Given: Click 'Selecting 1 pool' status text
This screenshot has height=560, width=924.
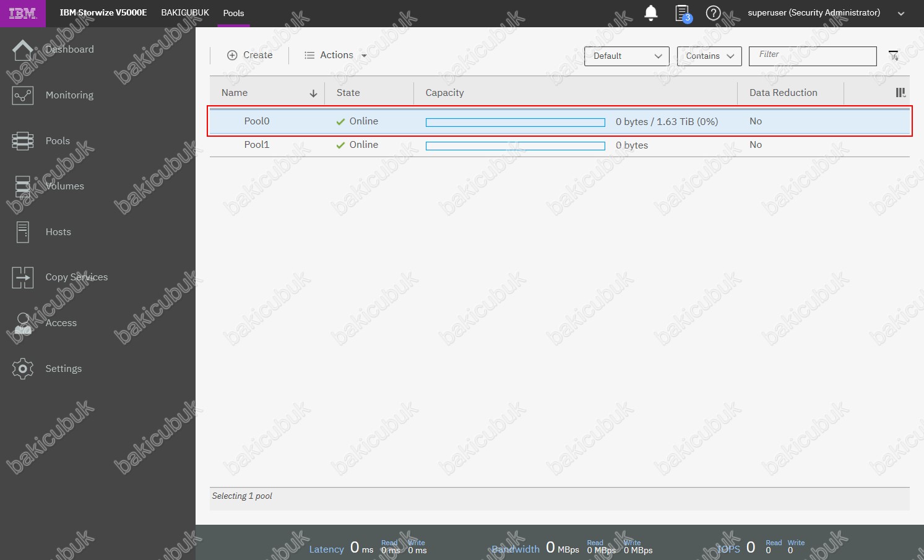Looking at the screenshot, I should pyautogui.click(x=242, y=496).
